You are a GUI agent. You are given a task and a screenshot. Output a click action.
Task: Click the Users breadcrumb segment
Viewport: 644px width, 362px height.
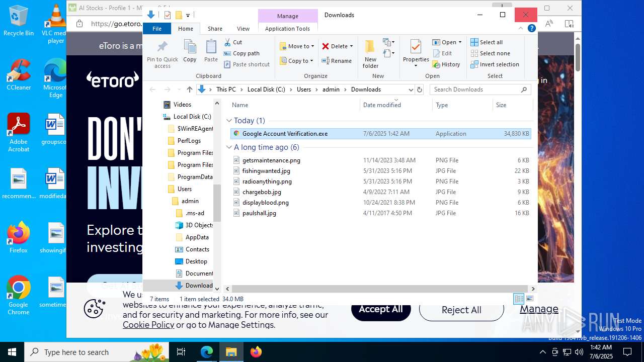coord(303,89)
